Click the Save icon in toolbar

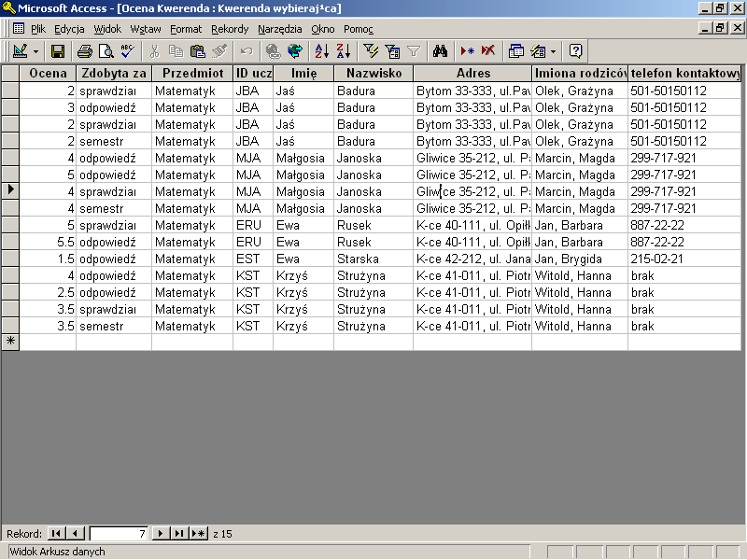coord(58,51)
